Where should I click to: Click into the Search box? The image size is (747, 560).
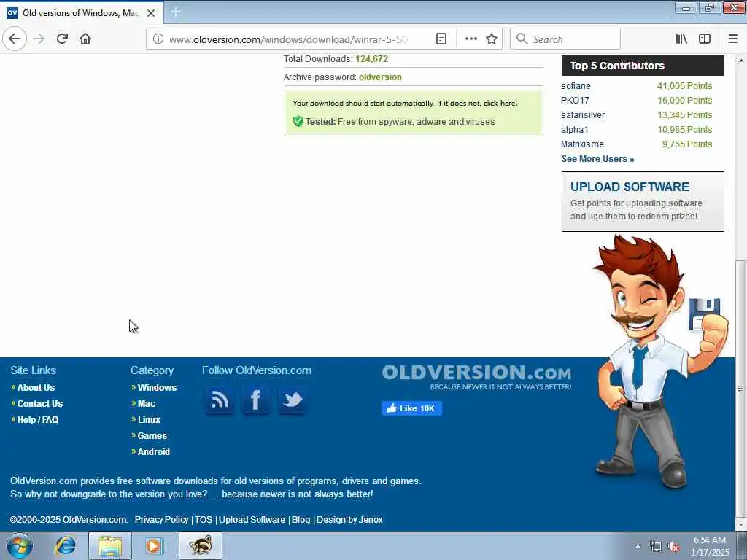click(565, 39)
